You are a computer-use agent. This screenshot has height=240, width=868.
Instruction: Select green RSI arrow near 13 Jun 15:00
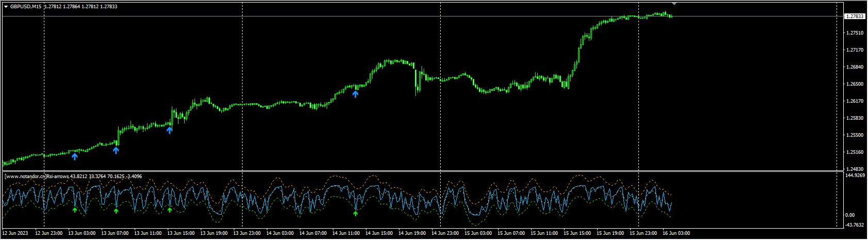click(170, 210)
